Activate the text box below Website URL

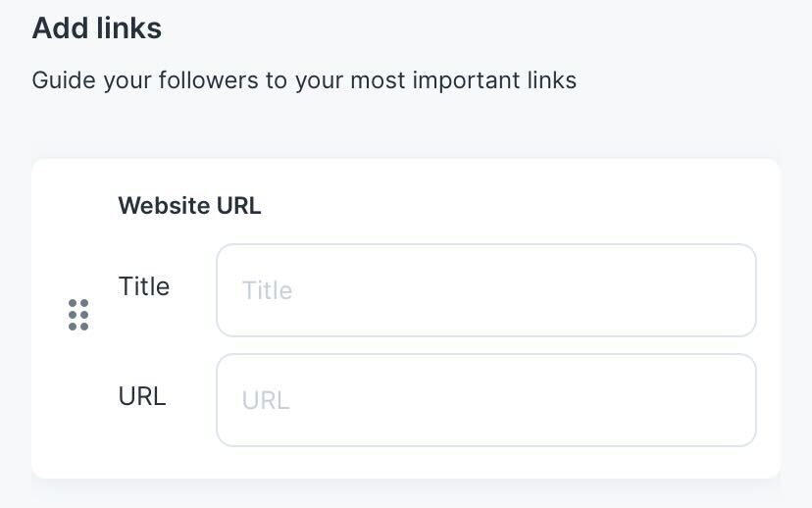(485, 290)
